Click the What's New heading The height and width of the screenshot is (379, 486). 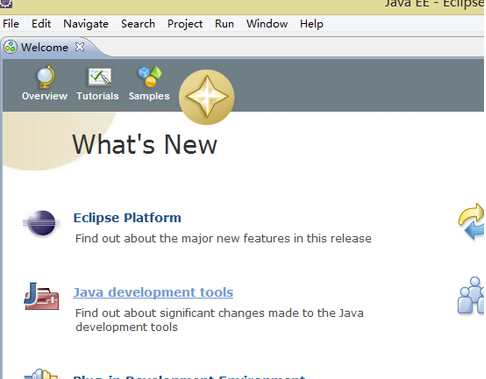[145, 145]
